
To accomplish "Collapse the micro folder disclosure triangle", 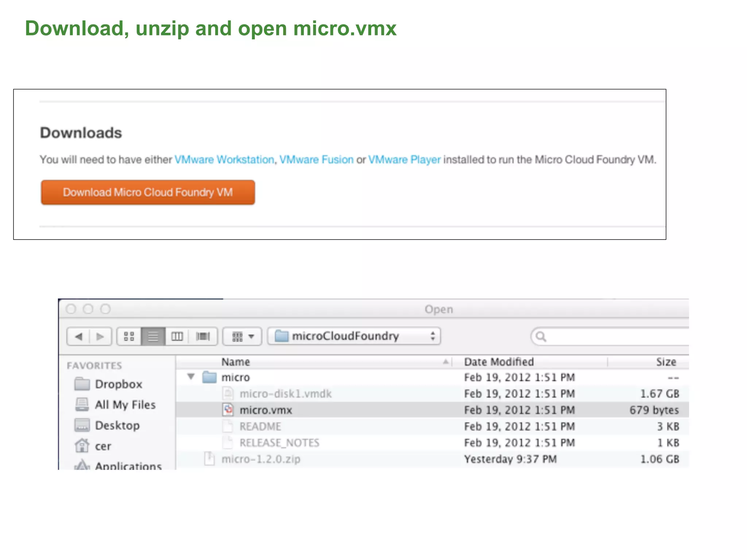I will pyautogui.click(x=191, y=376).
